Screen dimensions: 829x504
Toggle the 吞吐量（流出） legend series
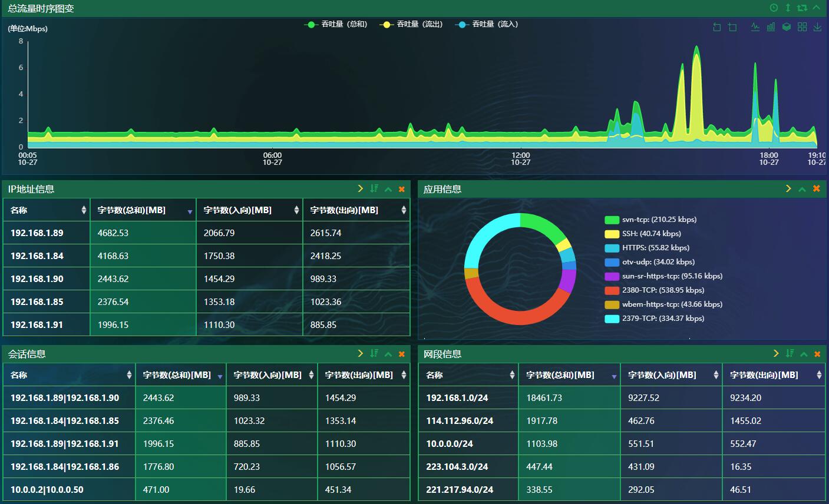point(411,24)
